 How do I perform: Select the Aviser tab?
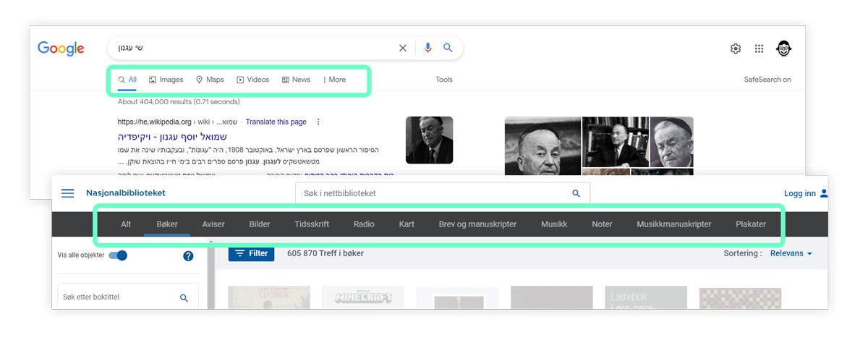coord(213,224)
